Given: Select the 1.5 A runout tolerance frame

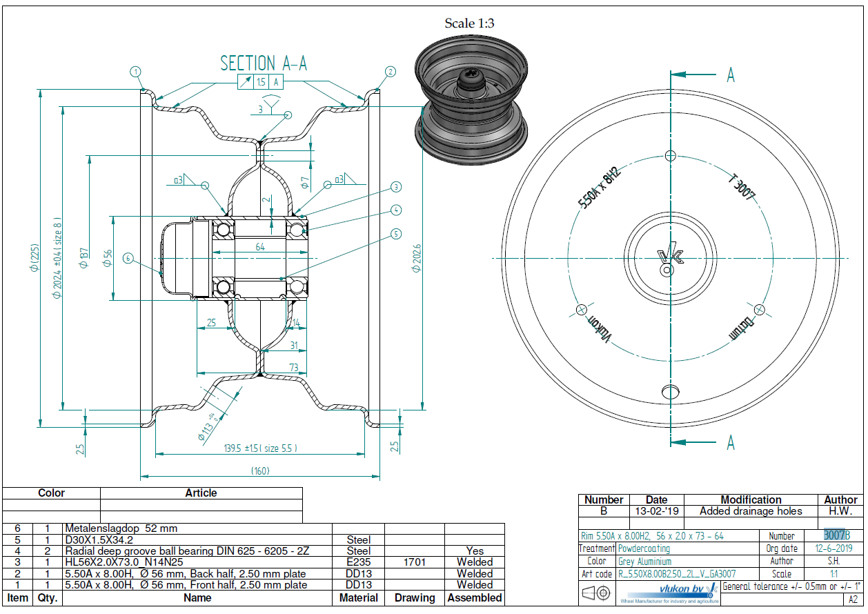Looking at the screenshot, I should tap(260, 82).
